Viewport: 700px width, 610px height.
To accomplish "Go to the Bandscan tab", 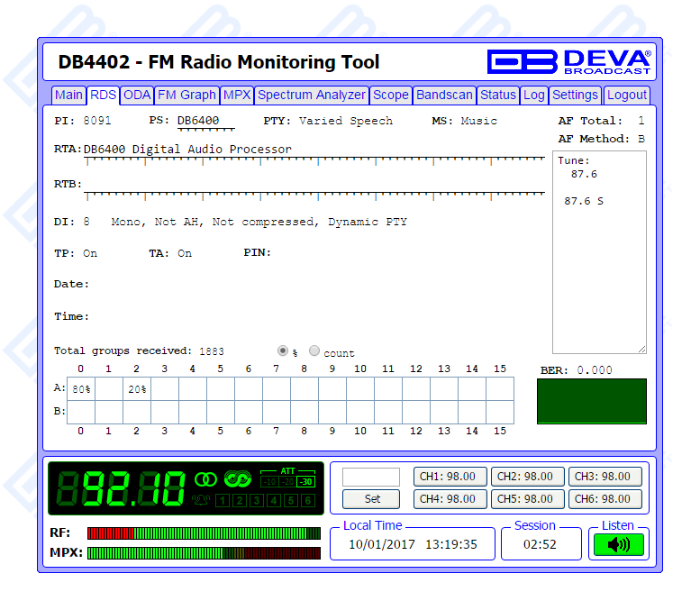I will tap(444, 95).
